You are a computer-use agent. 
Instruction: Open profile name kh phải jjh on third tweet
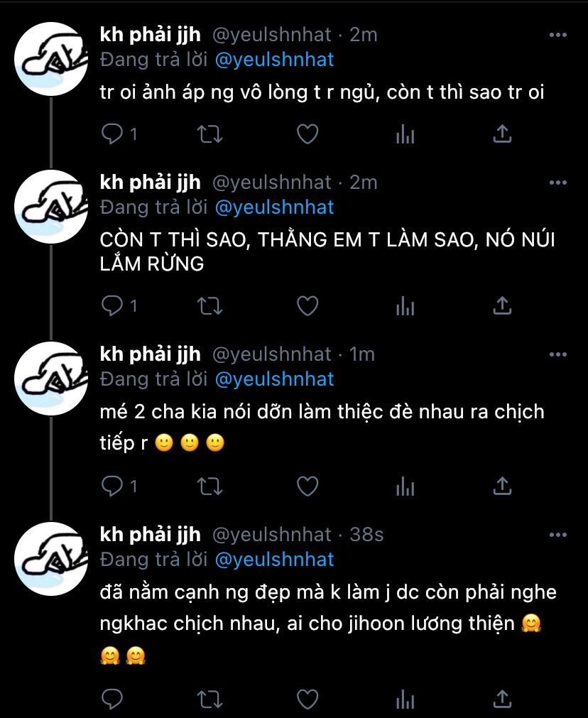pyautogui.click(x=151, y=354)
